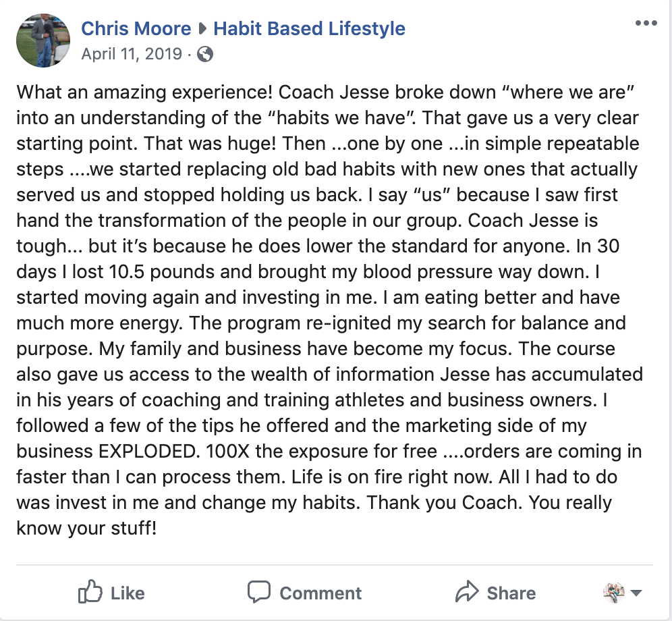Click the Like text label
672x621 pixels.
pyautogui.click(x=128, y=593)
